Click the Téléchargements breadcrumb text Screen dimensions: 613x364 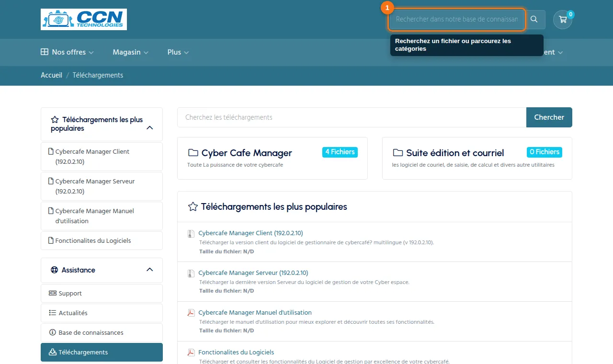point(98,75)
